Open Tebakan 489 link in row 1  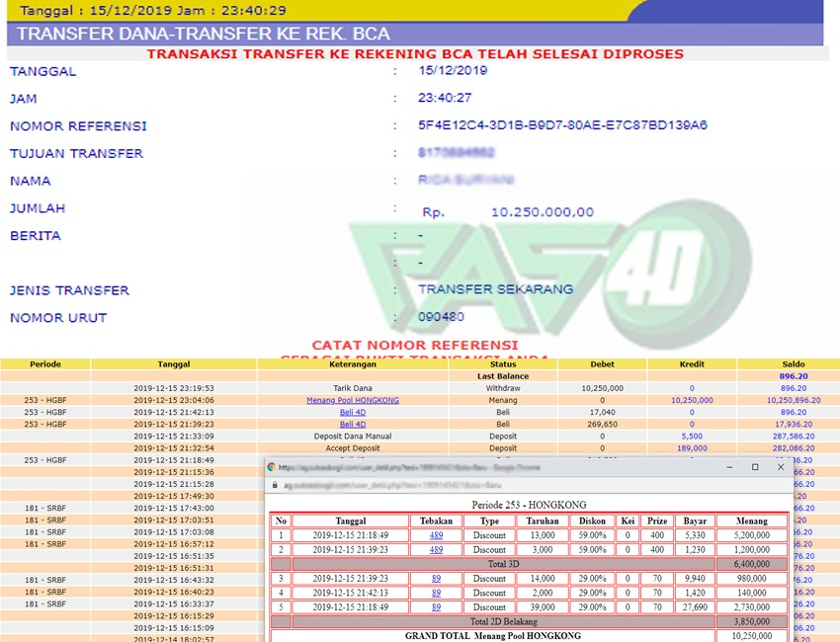point(436,535)
